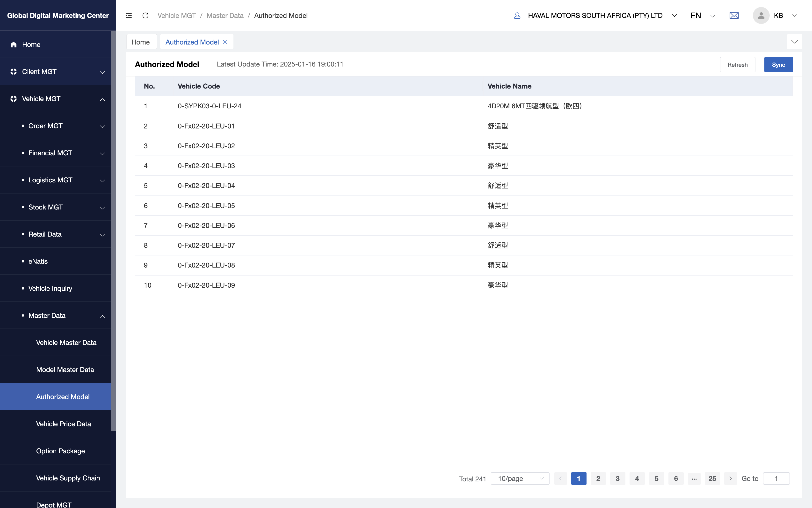Click Vehicle Name column header

[509, 86]
